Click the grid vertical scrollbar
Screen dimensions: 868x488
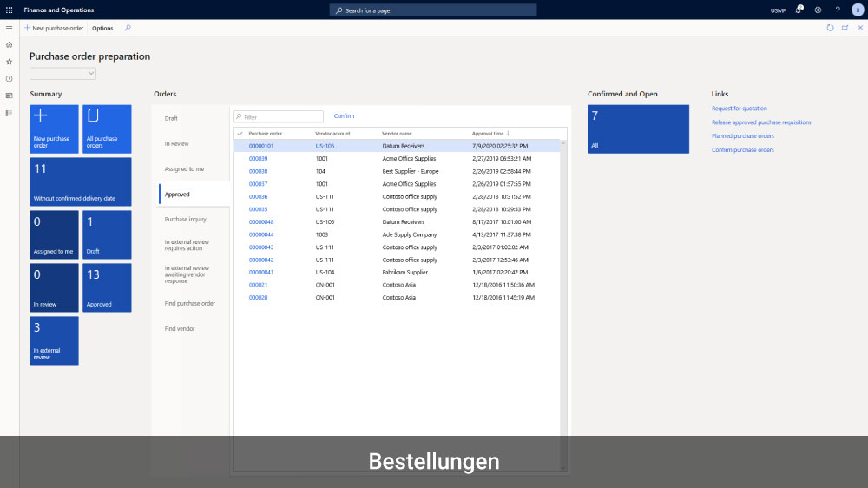[563, 305]
